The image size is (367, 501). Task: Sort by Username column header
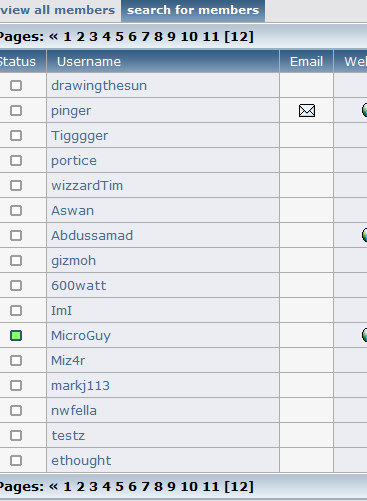click(x=89, y=62)
